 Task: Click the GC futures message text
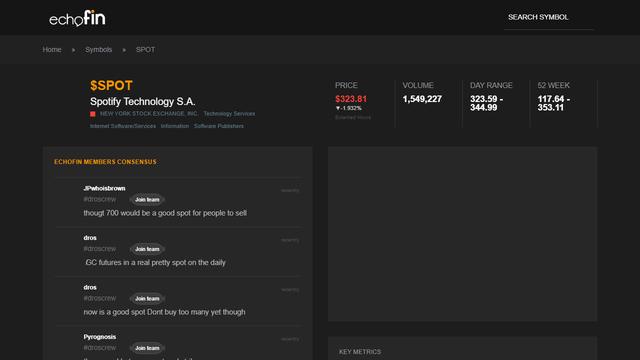pyautogui.click(x=155, y=262)
